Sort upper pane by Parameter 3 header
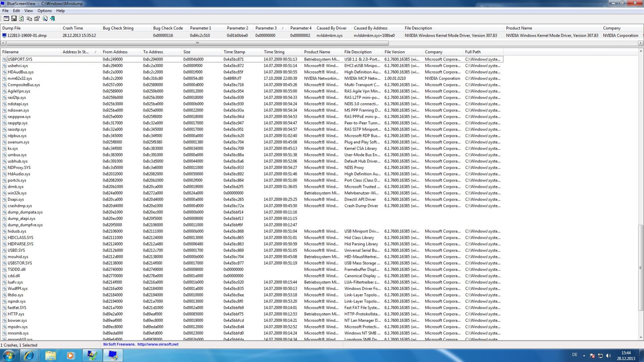The width and height of the screenshot is (644, 362). click(271, 28)
